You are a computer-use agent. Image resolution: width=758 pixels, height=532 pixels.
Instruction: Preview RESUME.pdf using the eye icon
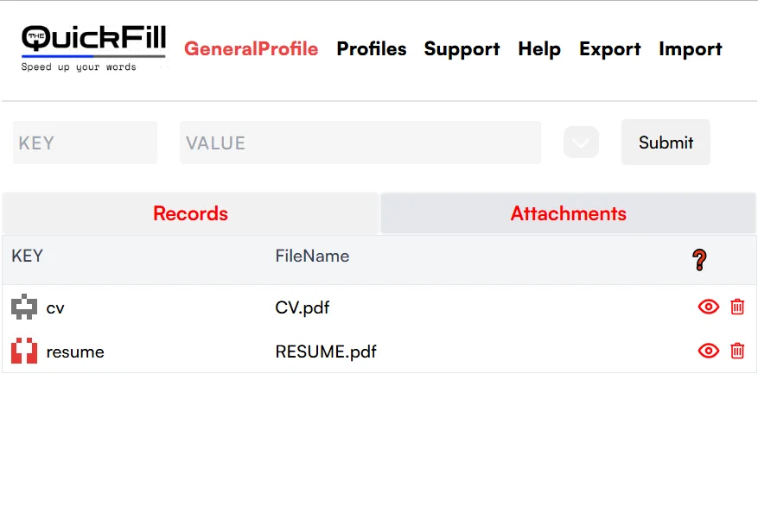(x=708, y=351)
